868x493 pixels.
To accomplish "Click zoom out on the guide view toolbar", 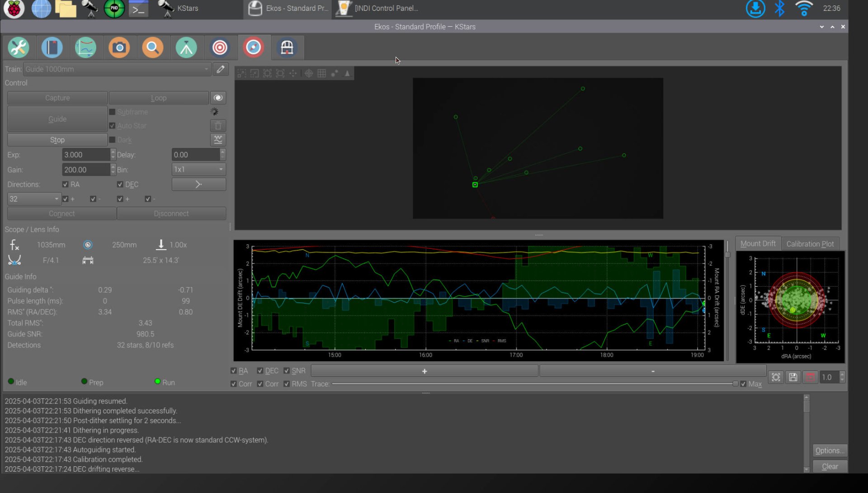I will pos(255,73).
